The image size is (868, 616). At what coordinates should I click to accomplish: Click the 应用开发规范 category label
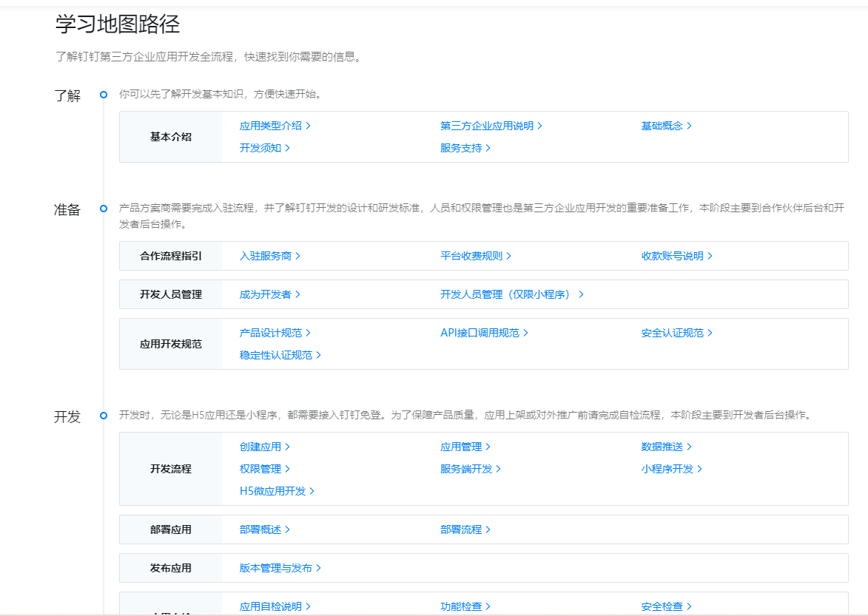[x=170, y=344]
